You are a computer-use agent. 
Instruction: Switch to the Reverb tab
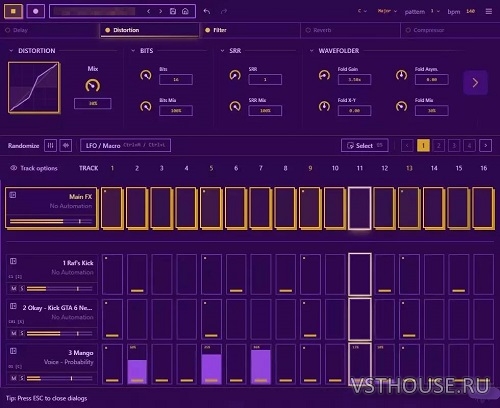[x=350, y=30]
